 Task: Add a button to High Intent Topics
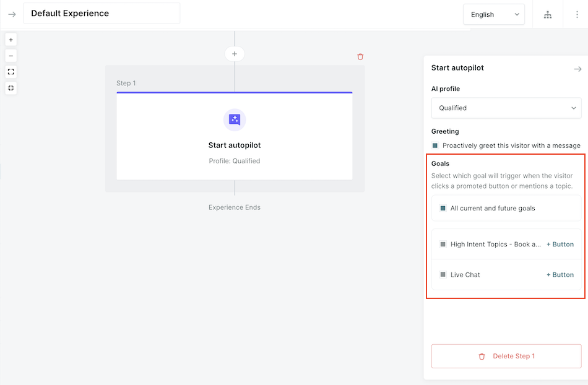[x=560, y=244]
